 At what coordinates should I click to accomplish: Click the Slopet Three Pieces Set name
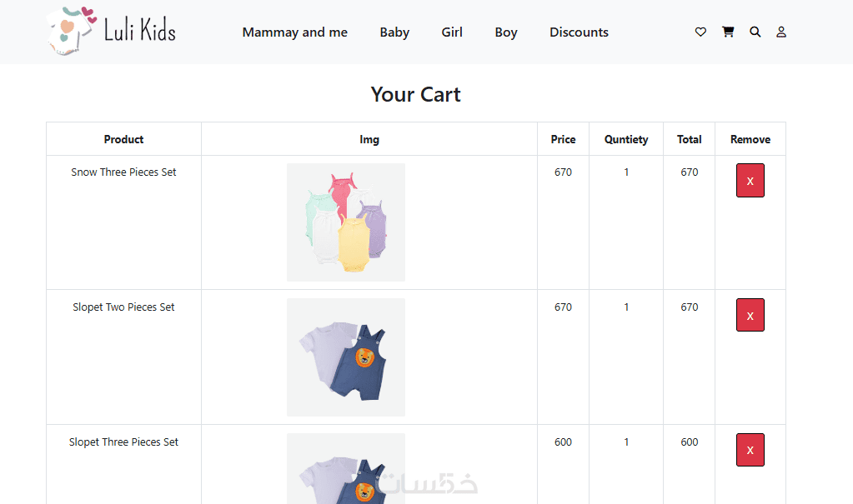(x=123, y=442)
